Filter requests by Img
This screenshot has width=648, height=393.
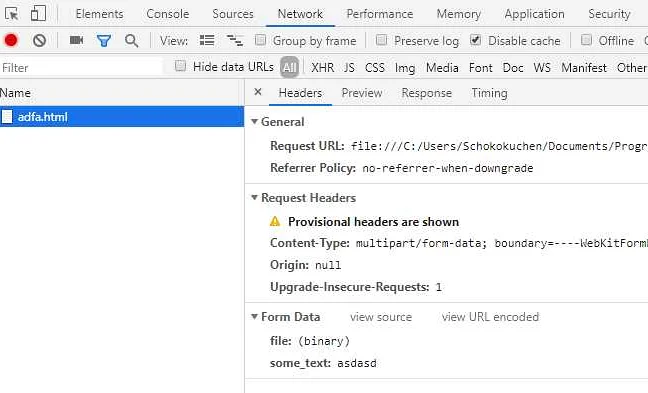pos(405,67)
